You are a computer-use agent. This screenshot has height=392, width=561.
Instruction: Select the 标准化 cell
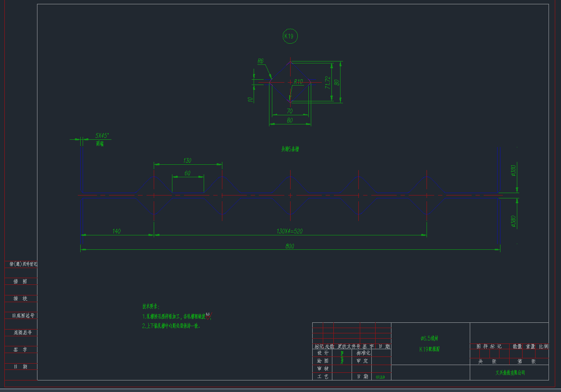363,353
